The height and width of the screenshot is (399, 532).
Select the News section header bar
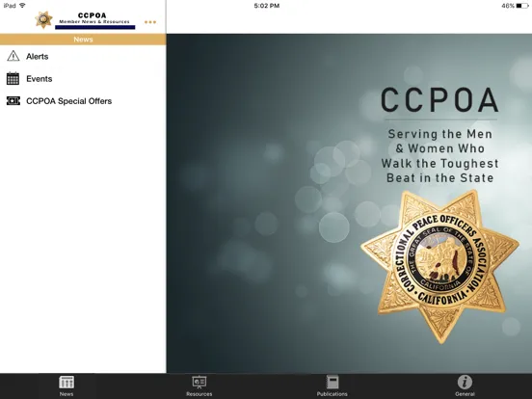click(x=83, y=40)
